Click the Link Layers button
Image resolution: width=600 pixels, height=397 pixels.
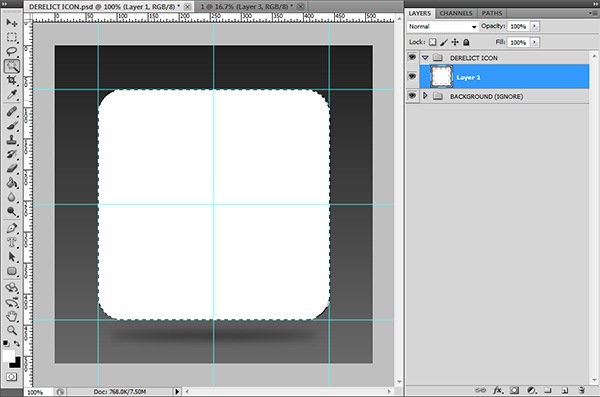480,390
